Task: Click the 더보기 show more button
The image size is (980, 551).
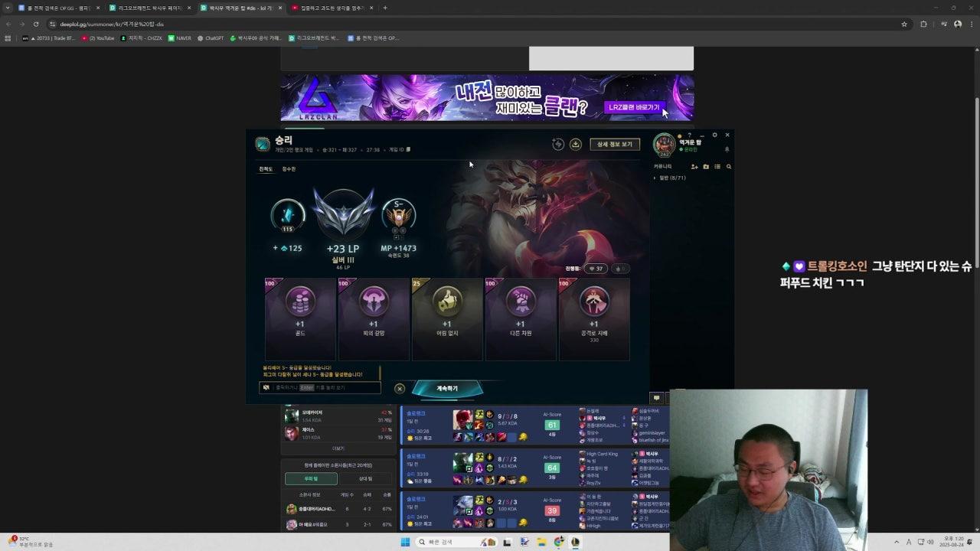Action: 338,448
